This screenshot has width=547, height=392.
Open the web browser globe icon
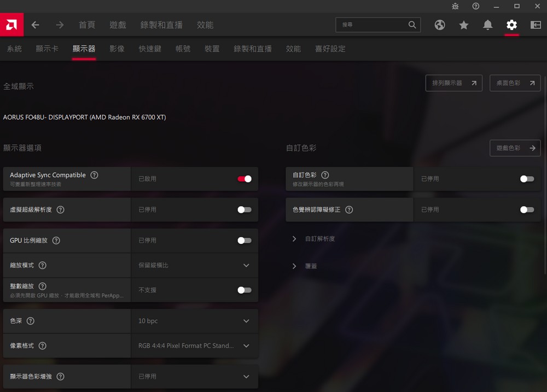click(x=440, y=25)
